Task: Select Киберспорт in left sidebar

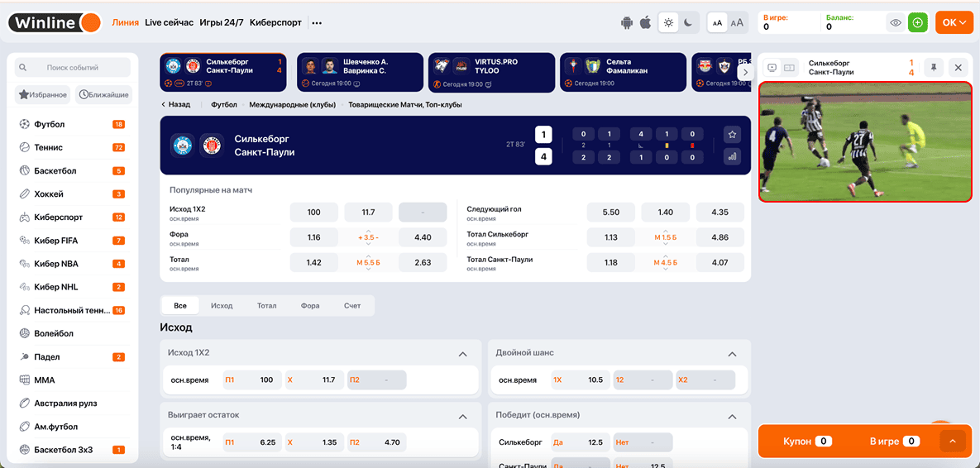Action: click(x=58, y=217)
